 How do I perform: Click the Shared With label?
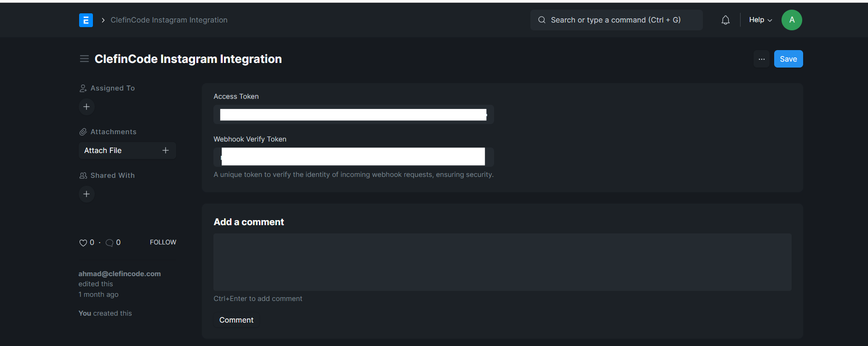(x=113, y=176)
